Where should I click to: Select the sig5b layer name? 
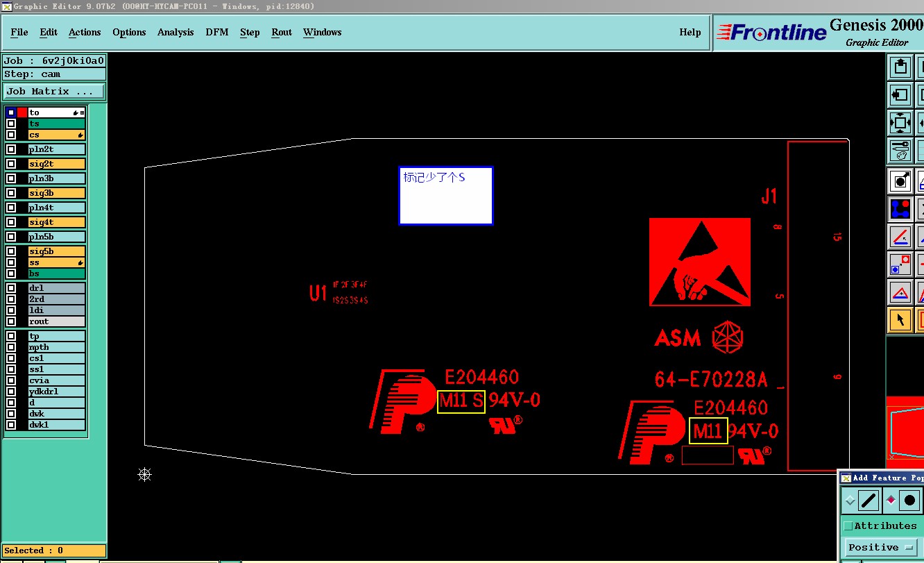pos(57,251)
